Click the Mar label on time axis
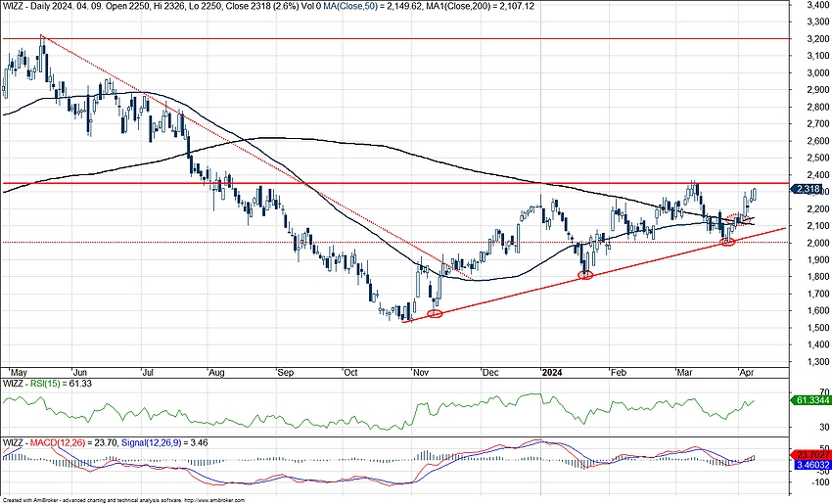This screenshot has height=504, width=832. click(x=684, y=373)
